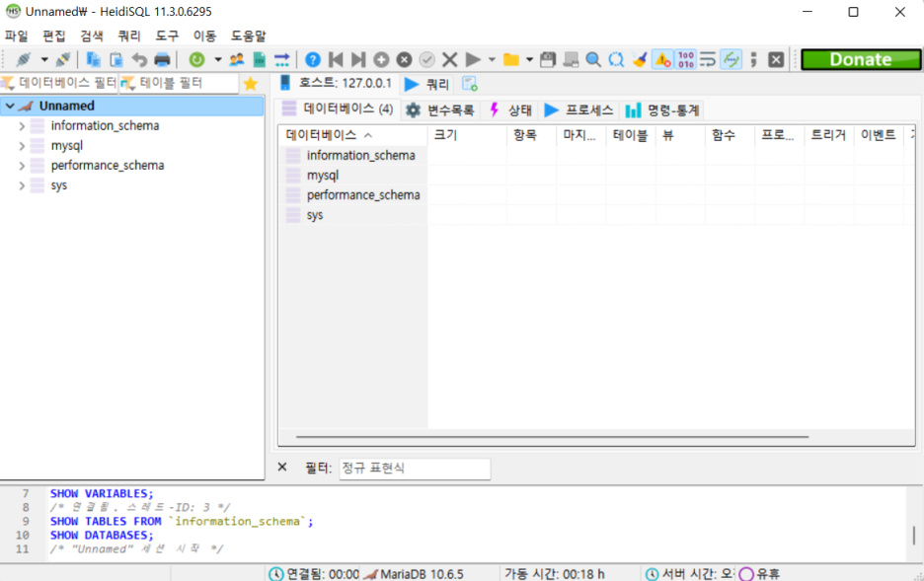Switch to the 프로세스 tab

pos(578,110)
